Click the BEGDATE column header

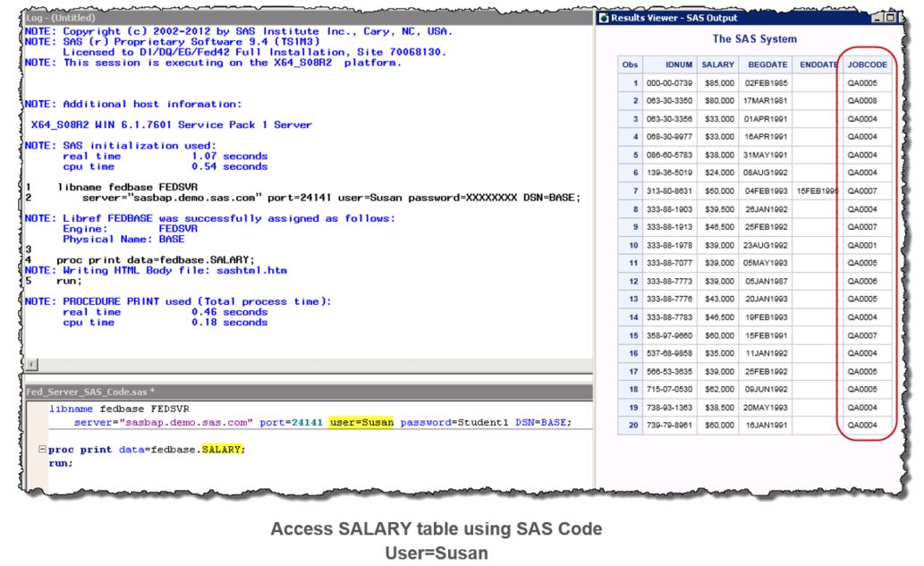pyautogui.click(x=766, y=64)
